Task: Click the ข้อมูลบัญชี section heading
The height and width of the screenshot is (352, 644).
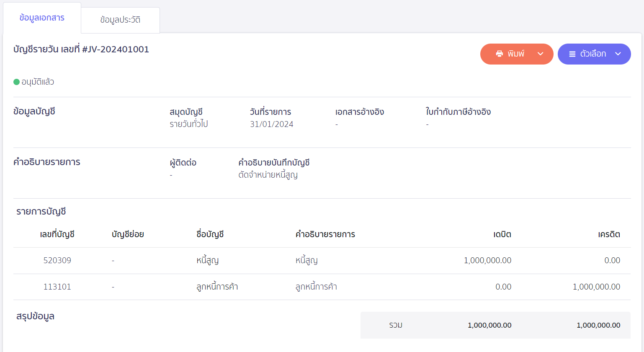Action: click(34, 111)
